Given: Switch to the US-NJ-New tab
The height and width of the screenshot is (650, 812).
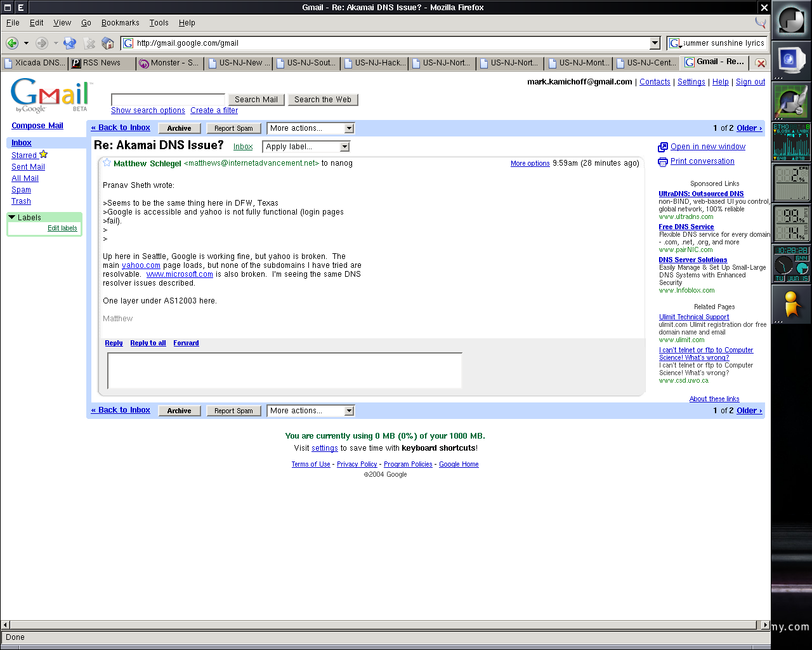Looking at the screenshot, I should 239,63.
